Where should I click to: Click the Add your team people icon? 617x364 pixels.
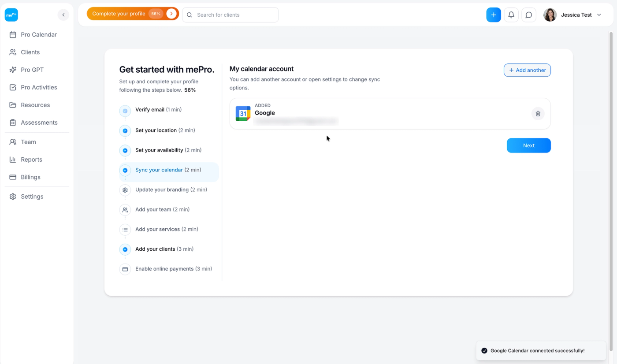[125, 210]
